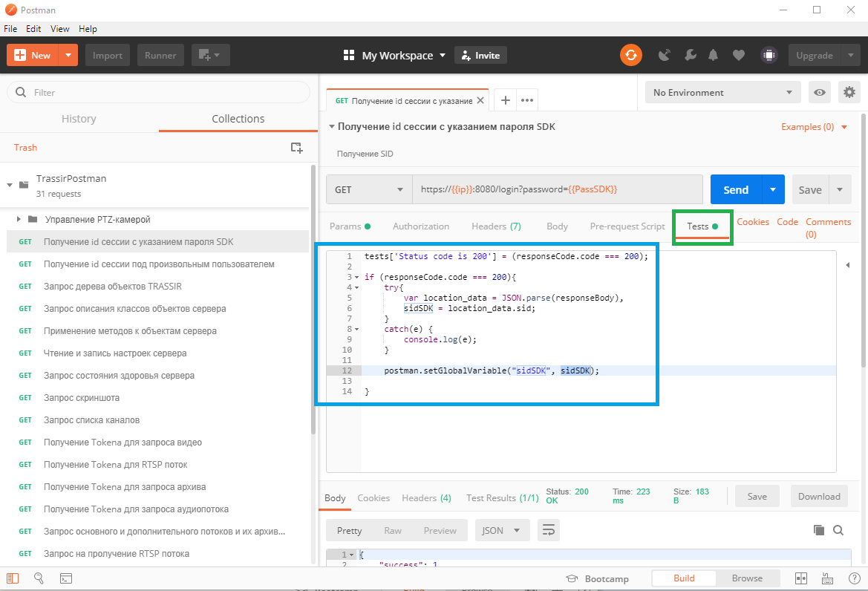Screen dimensions: 868x591
Task: Open the Save button dropdown arrow
Action: tap(840, 190)
